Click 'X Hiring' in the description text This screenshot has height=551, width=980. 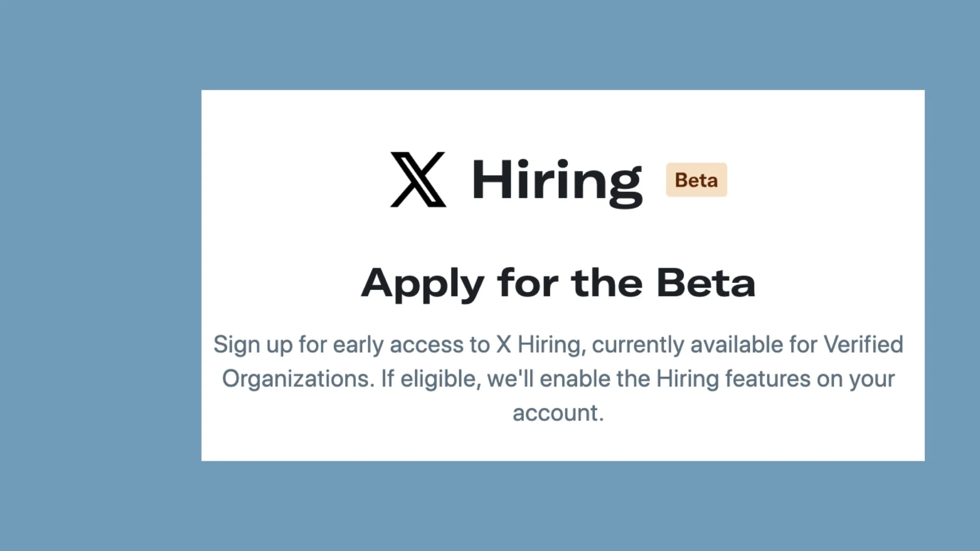(541, 344)
